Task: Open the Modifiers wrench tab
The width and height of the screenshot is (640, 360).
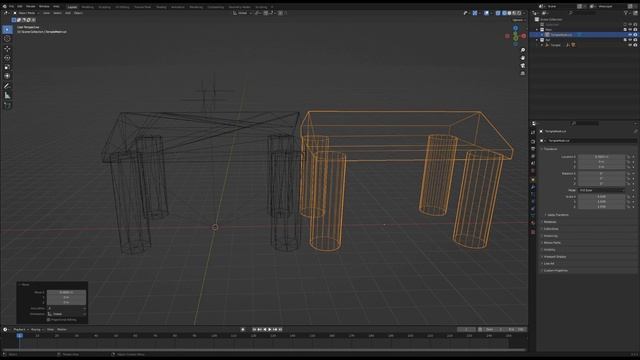Action: coord(533,187)
